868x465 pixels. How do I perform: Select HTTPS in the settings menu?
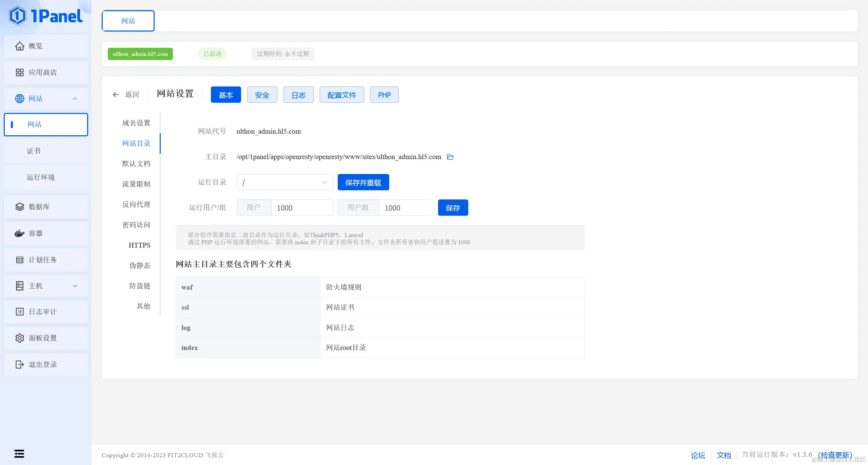pyautogui.click(x=139, y=245)
